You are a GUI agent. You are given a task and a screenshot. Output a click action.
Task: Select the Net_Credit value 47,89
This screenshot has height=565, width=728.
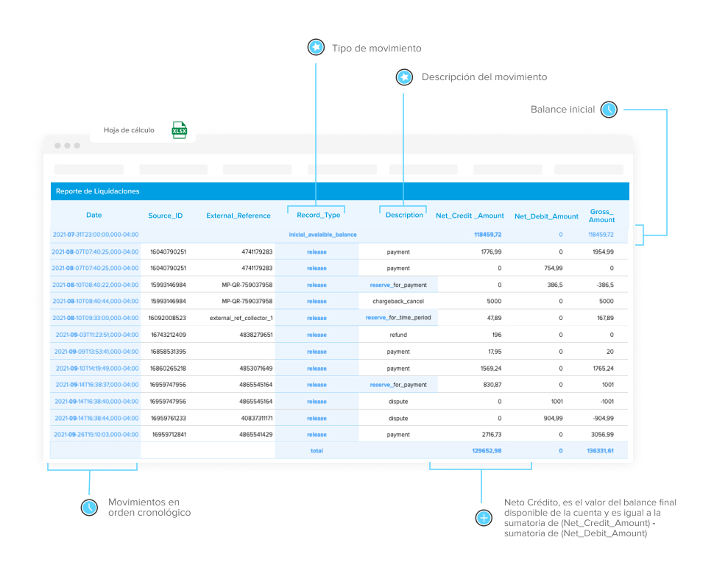494,319
